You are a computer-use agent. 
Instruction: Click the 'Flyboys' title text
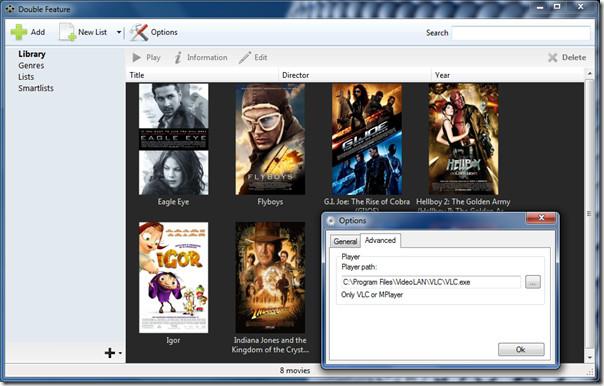click(x=270, y=202)
